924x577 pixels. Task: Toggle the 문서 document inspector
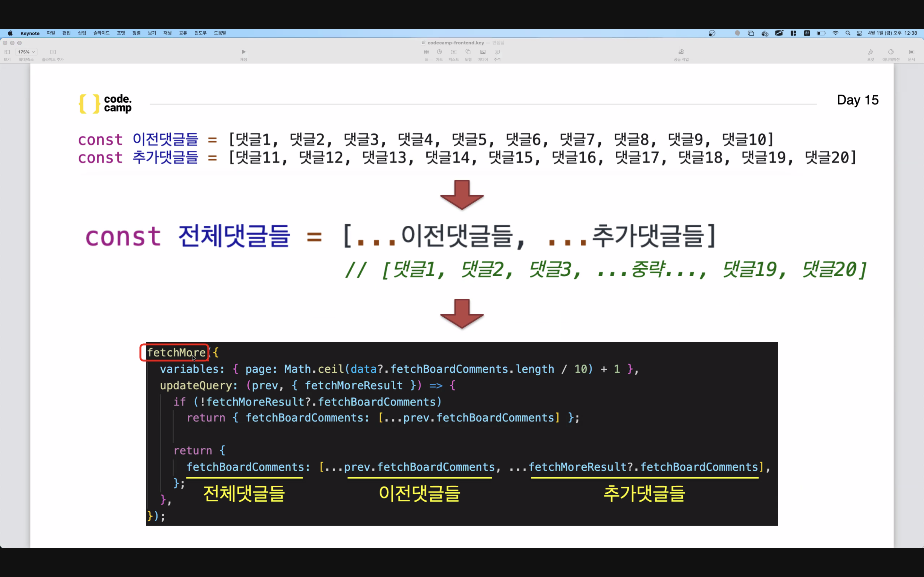click(x=911, y=52)
